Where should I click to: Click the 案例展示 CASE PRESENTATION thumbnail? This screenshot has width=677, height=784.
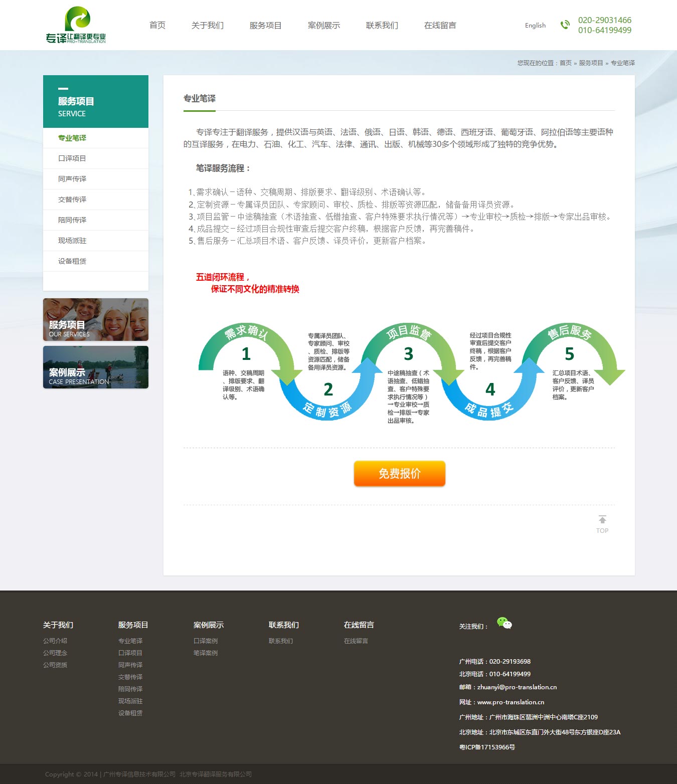point(95,367)
